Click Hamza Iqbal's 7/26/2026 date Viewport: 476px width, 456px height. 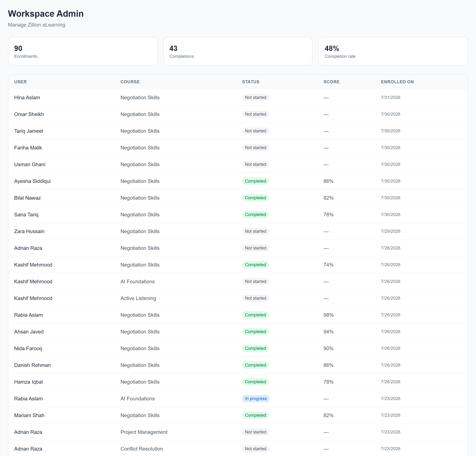pyautogui.click(x=390, y=382)
